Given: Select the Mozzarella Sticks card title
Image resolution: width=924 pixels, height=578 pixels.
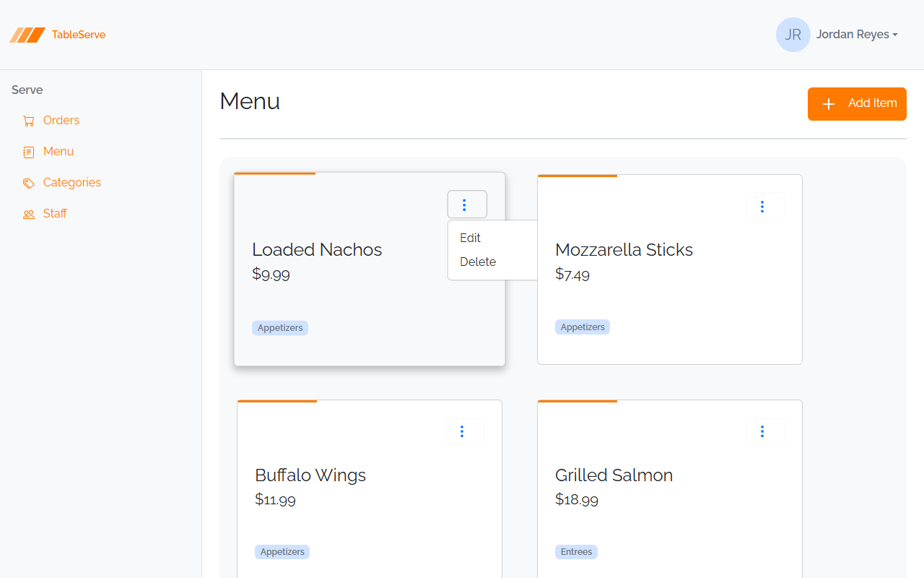Looking at the screenshot, I should click(x=624, y=250).
